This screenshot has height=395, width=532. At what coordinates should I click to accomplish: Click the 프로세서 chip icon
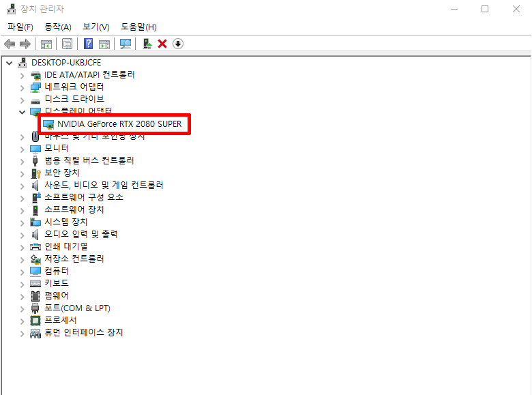click(35, 321)
